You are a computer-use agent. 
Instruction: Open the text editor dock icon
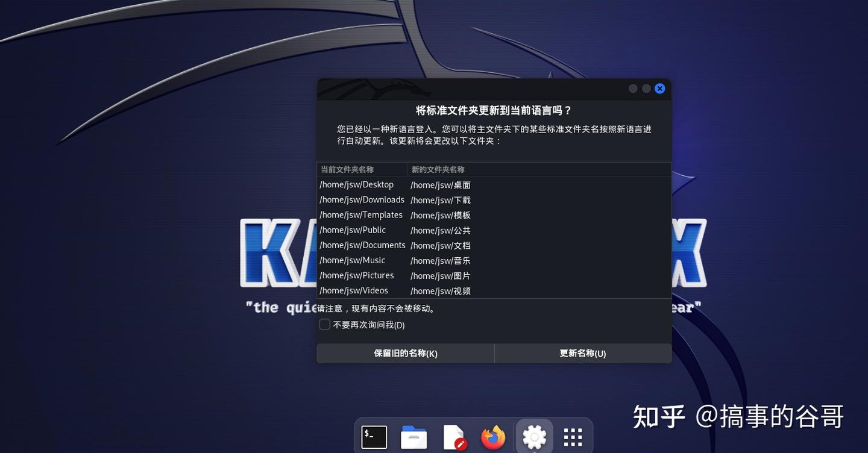click(453, 436)
